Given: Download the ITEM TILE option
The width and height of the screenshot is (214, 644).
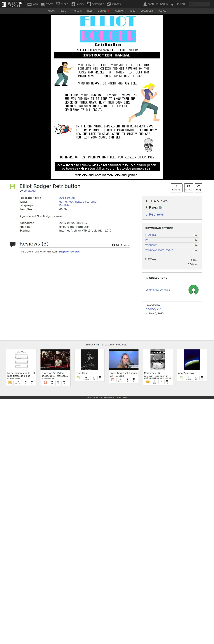Looking at the screenshot, I should (151, 235).
